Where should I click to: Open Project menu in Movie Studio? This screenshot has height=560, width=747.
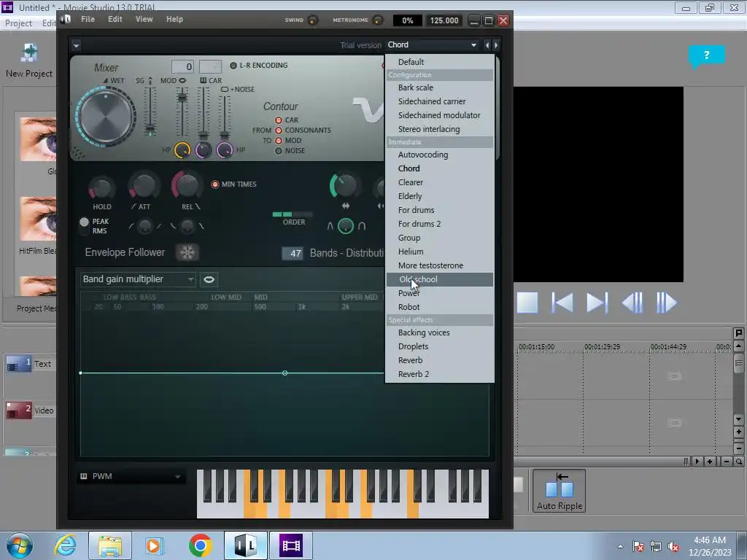click(x=18, y=23)
